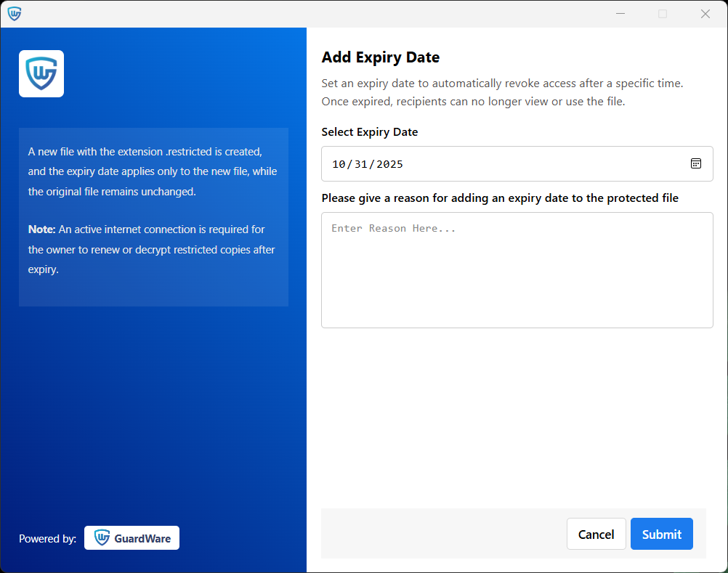Screen dimensions: 728x573
Task: Submit the expiry date form
Action: (x=661, y=534)
